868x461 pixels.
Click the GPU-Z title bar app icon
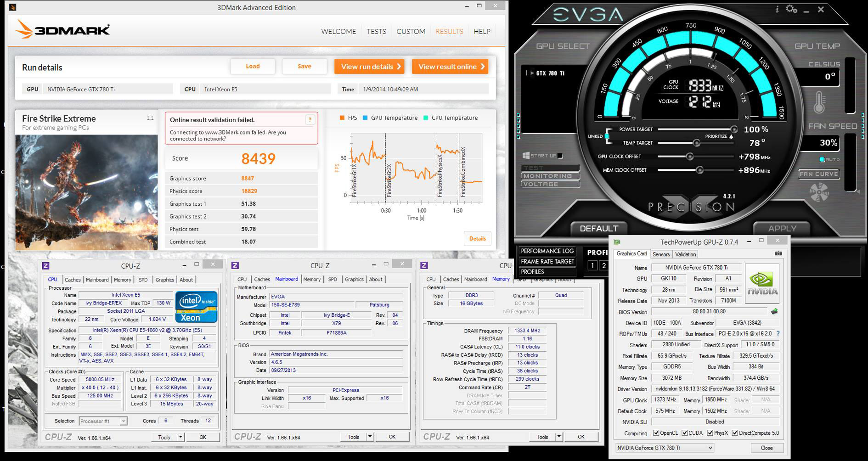(x=617, y=242)
